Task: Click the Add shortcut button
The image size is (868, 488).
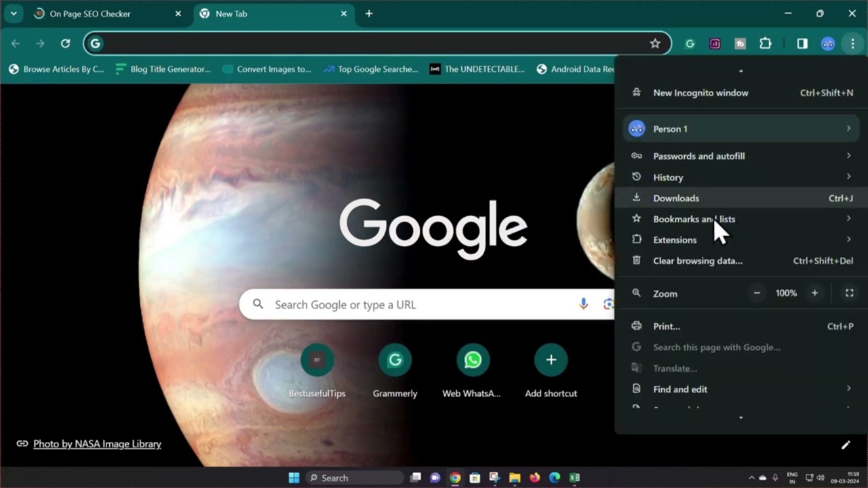Action: [551, 371]
